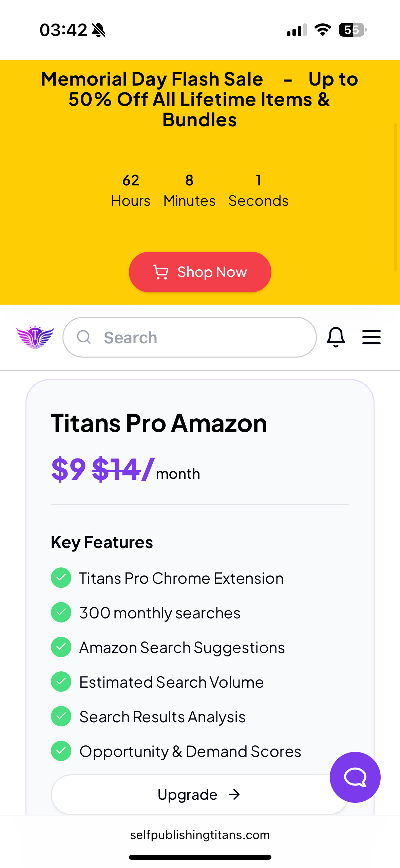Click the magnifier icon in search bar
Screen dimensions: 400x868
pyautogui.click(x=84, y=337)
